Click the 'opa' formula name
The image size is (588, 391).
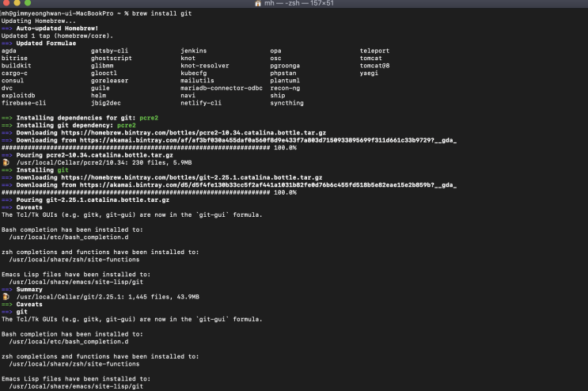point(275,51)
